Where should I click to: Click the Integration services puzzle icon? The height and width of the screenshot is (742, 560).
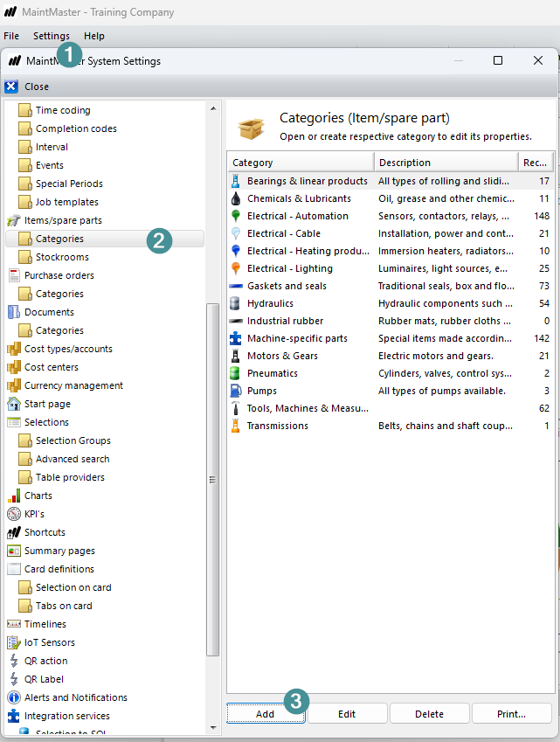14,716
